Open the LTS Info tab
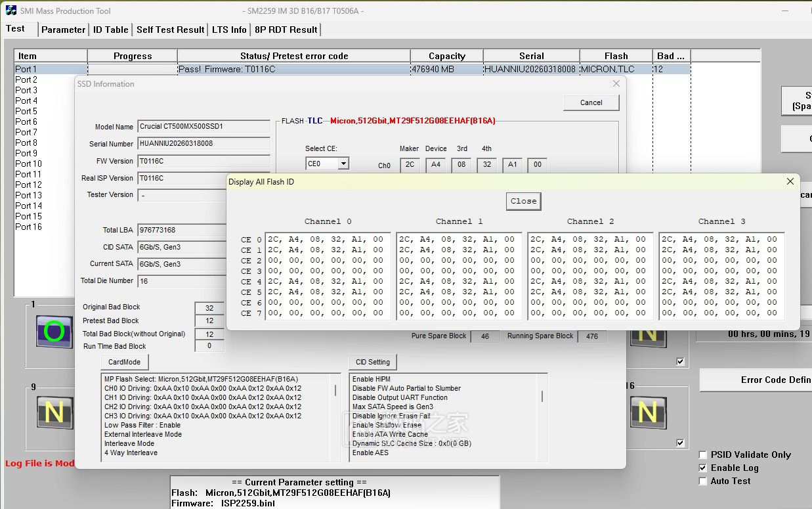Viewport: 812px width, 509px height. [229, 30]
